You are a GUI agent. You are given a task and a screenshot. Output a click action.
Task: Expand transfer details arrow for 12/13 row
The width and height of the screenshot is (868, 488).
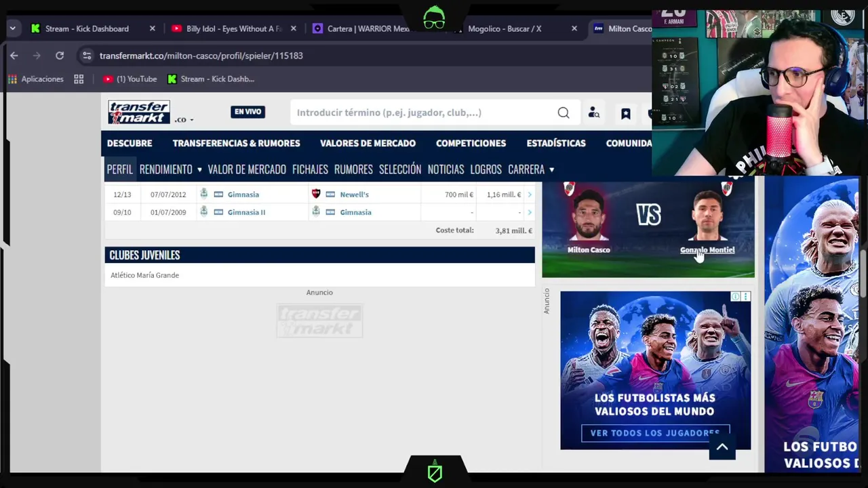point(530,195)
